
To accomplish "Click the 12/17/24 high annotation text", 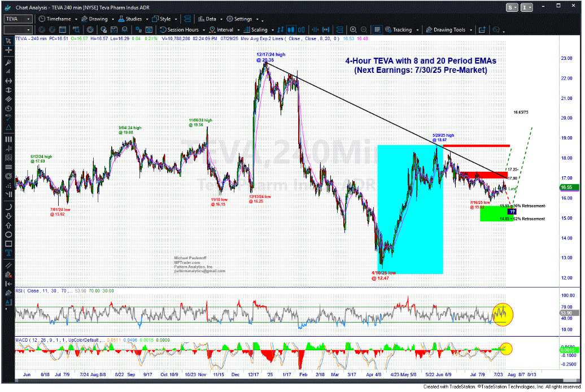I will 271,57.
